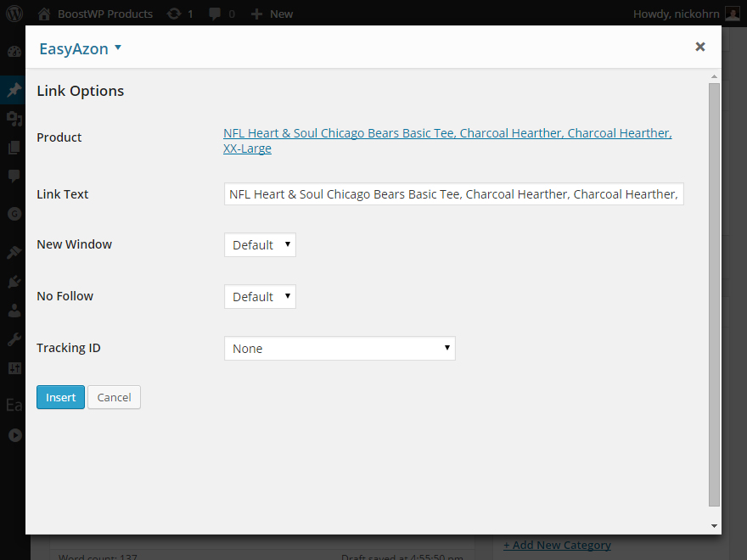Open the Tracking ID dropdown
Image resolution: width=747 pixels, height=560 pixels.
pos(340,349)
